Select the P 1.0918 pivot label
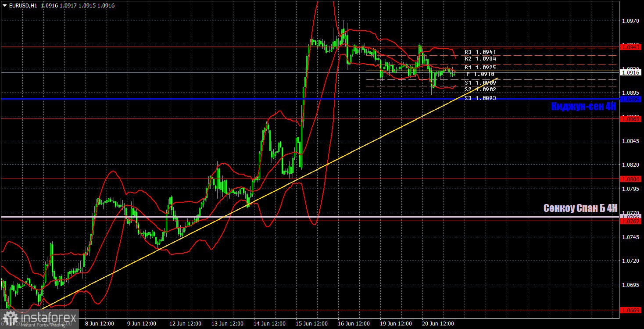This screenshot has width=644, height=329. coord(480,74)
